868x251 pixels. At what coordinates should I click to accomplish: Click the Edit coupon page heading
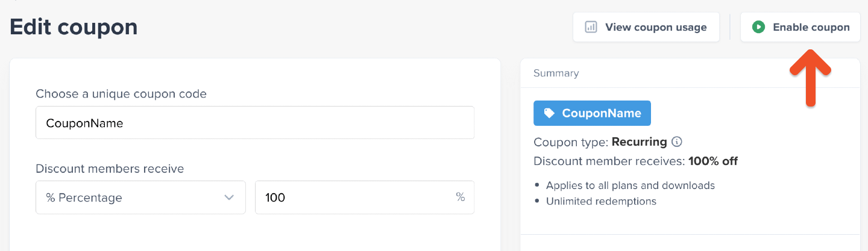(74, 27)
